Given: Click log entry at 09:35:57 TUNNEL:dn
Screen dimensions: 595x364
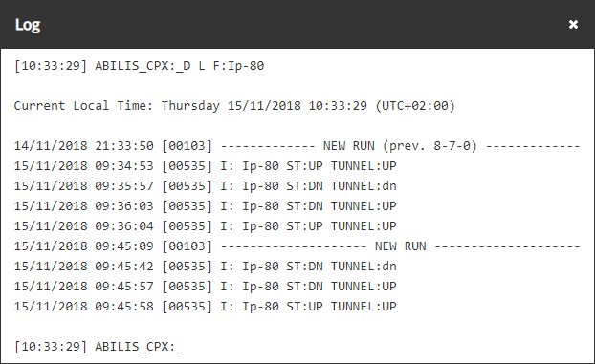Looking at the screenshot, I should [205, 186].
